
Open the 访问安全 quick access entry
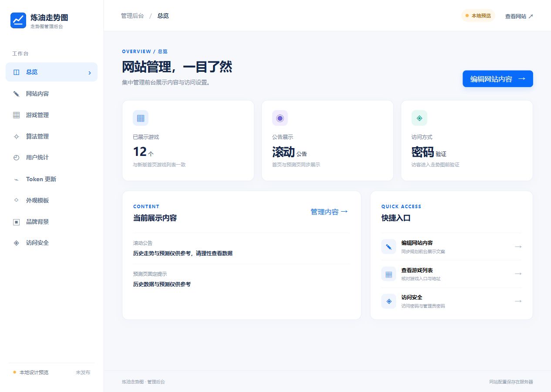(451, 301)
